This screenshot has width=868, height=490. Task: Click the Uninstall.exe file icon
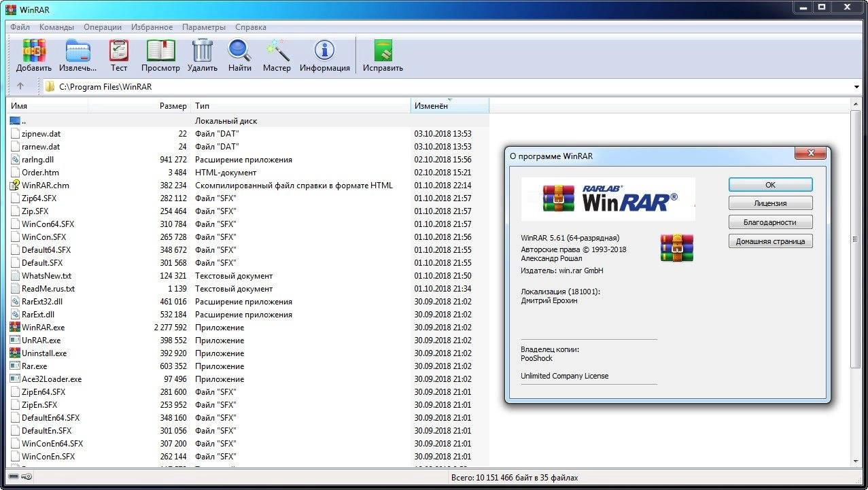tap(15, 353)
